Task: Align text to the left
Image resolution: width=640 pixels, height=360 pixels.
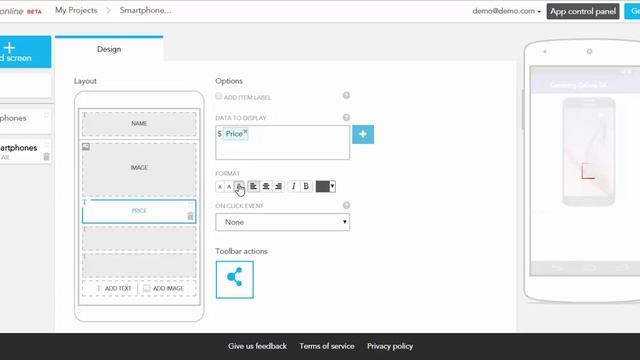Action: point(253,187)
